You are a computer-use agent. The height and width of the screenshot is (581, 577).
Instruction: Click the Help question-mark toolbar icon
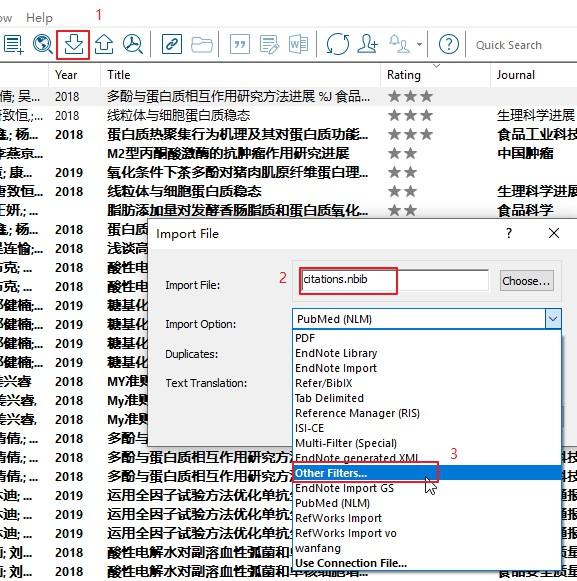coord(448,45)
